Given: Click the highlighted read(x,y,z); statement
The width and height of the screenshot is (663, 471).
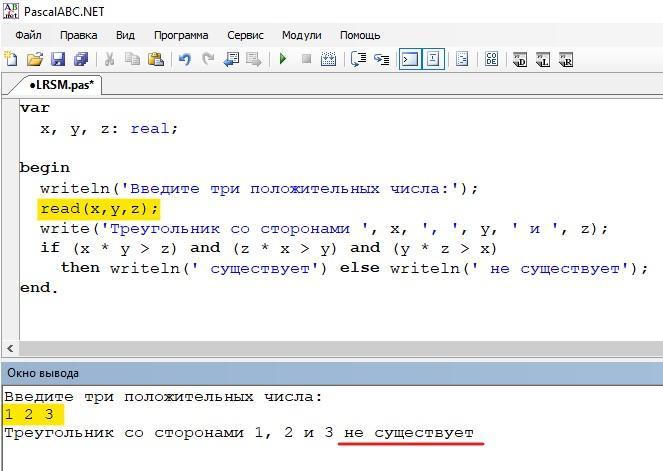Looking at the screenshot, I should 99,209.
